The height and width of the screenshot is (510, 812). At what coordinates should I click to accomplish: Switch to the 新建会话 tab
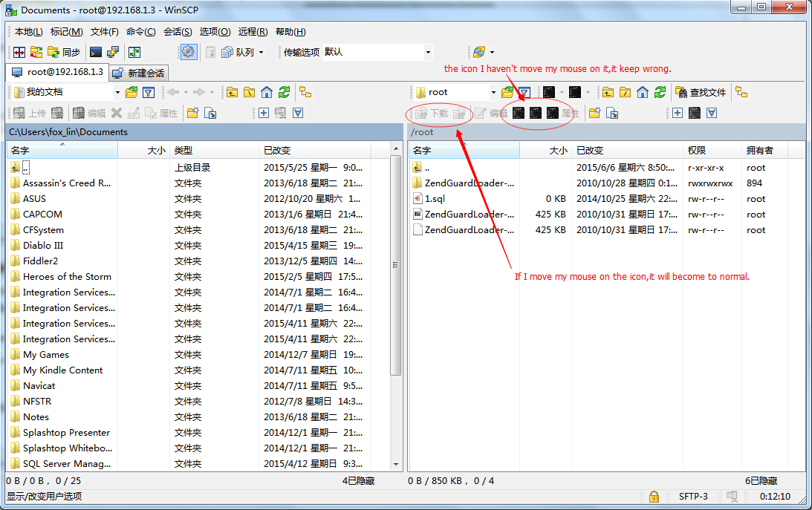coord(138,73)
